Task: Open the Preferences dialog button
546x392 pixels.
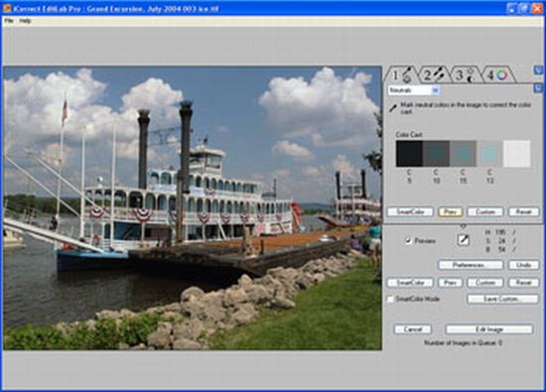Action: pos(471,265)
